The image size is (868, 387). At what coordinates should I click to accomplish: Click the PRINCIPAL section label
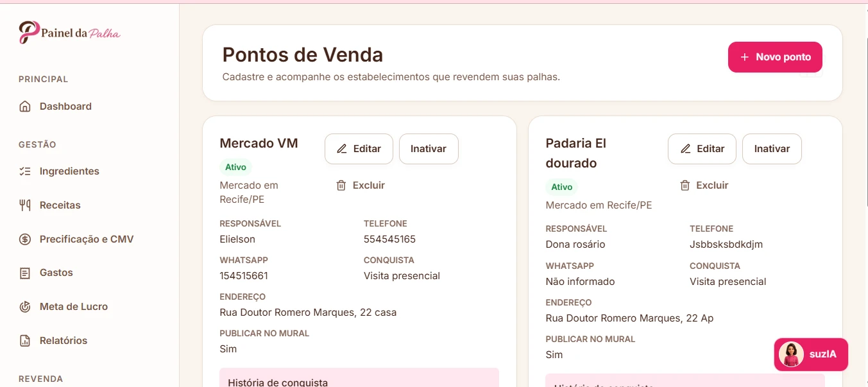pyautogui.click(x=44, y=80)
